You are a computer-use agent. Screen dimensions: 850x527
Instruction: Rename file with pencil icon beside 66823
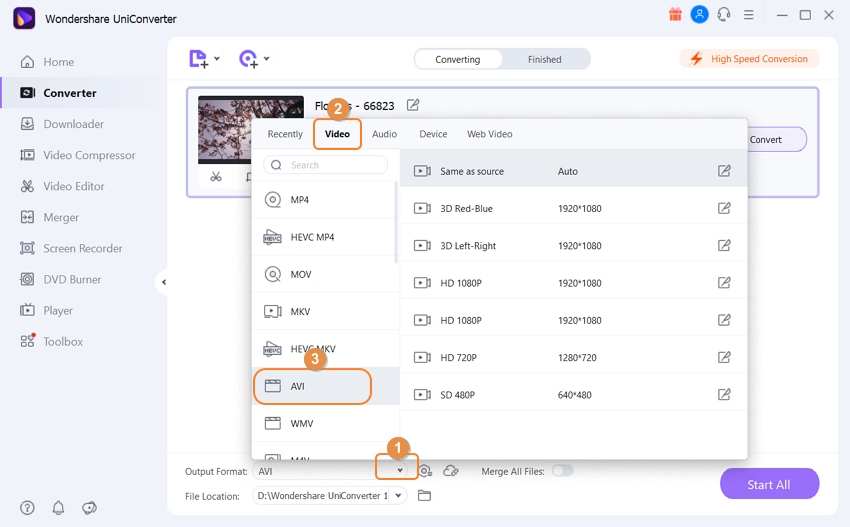tap(413, 105)
